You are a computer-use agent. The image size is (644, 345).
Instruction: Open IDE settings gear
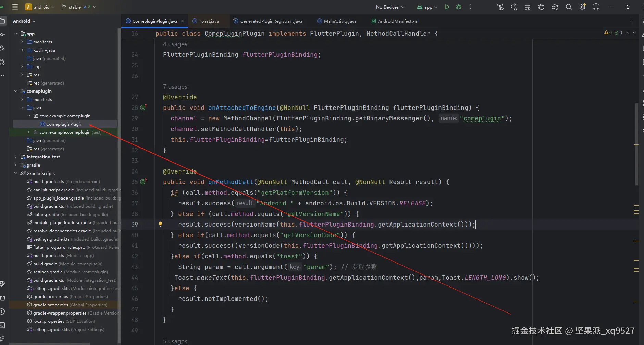click(582, 7)
